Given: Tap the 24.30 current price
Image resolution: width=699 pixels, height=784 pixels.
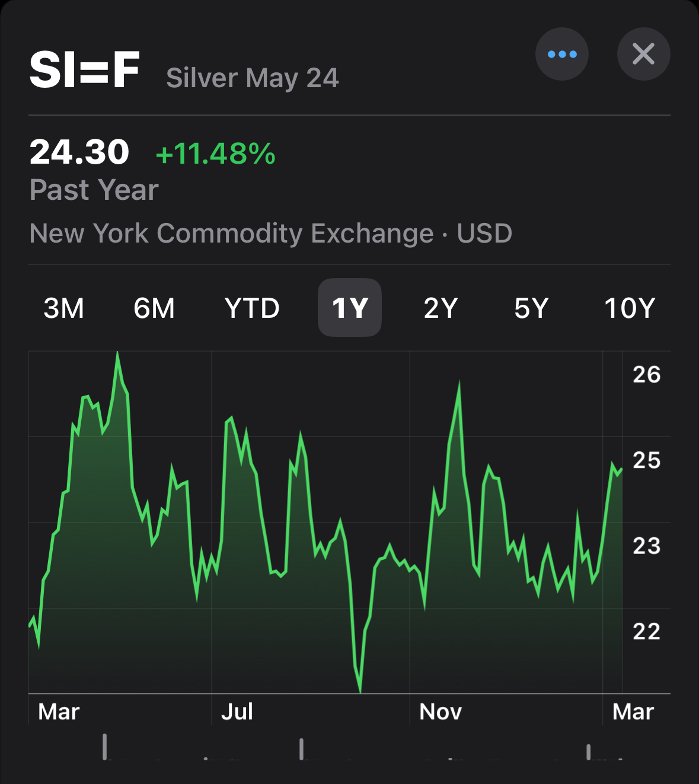Looking at the screenshot, I should pyautogui.click(x=79, y=152).
